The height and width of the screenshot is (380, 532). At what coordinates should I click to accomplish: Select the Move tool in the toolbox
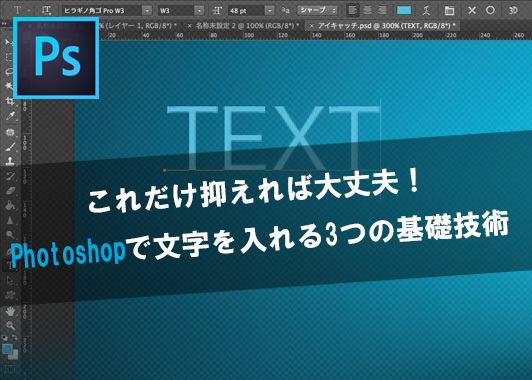pyautogui.click(x=8, y=42)
